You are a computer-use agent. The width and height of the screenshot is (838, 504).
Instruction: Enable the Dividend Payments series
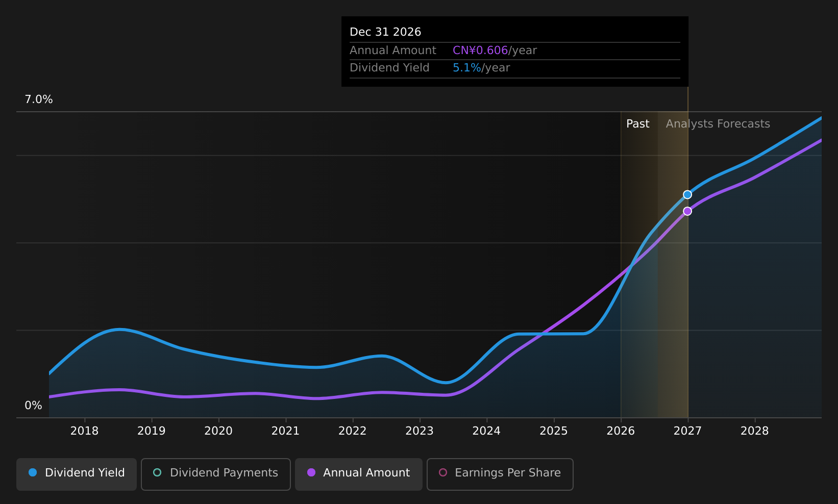pos(216,474)
